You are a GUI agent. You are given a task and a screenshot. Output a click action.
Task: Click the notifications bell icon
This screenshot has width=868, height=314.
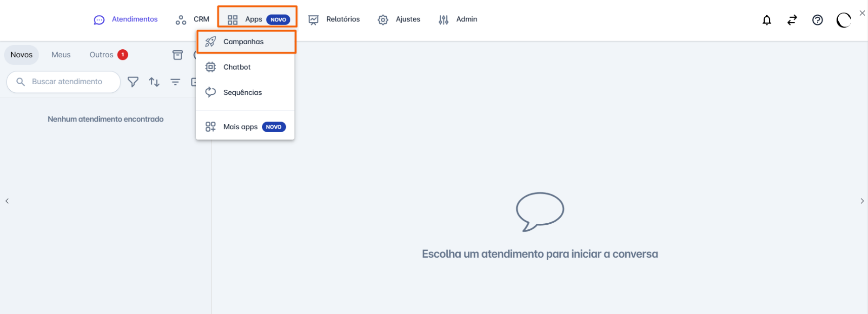(767, 20)
